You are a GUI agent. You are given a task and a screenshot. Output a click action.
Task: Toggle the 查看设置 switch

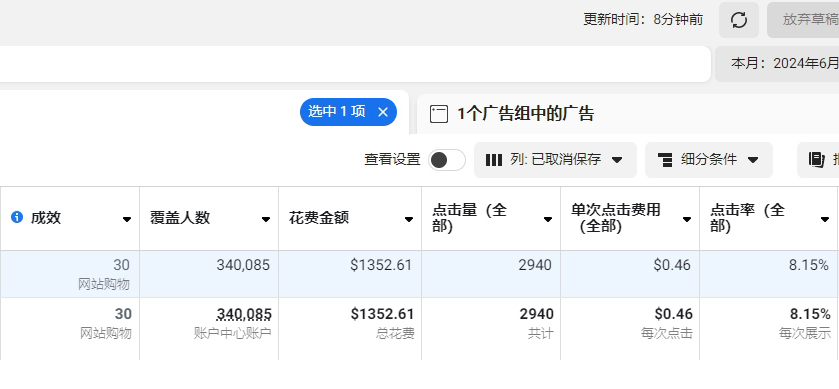[447, 160]
